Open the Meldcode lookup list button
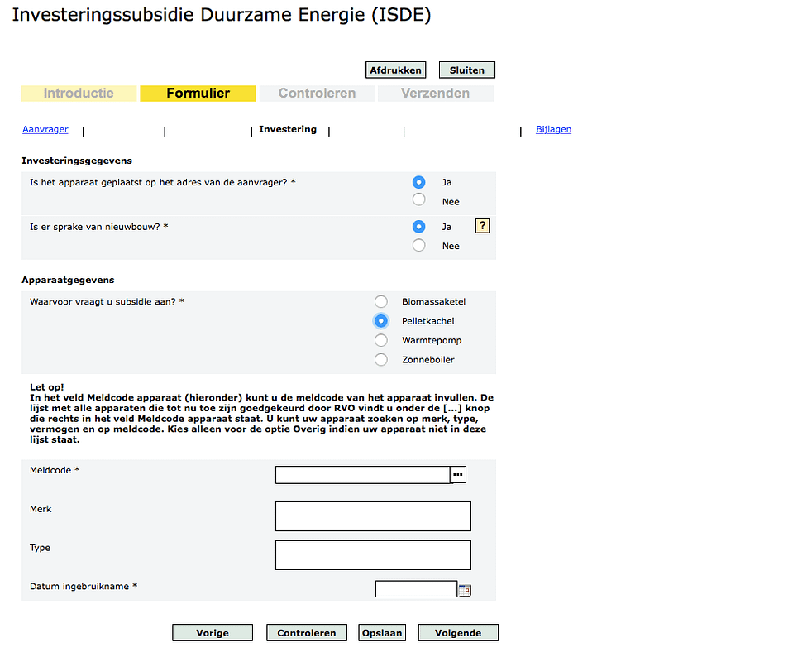 [458, 474]
